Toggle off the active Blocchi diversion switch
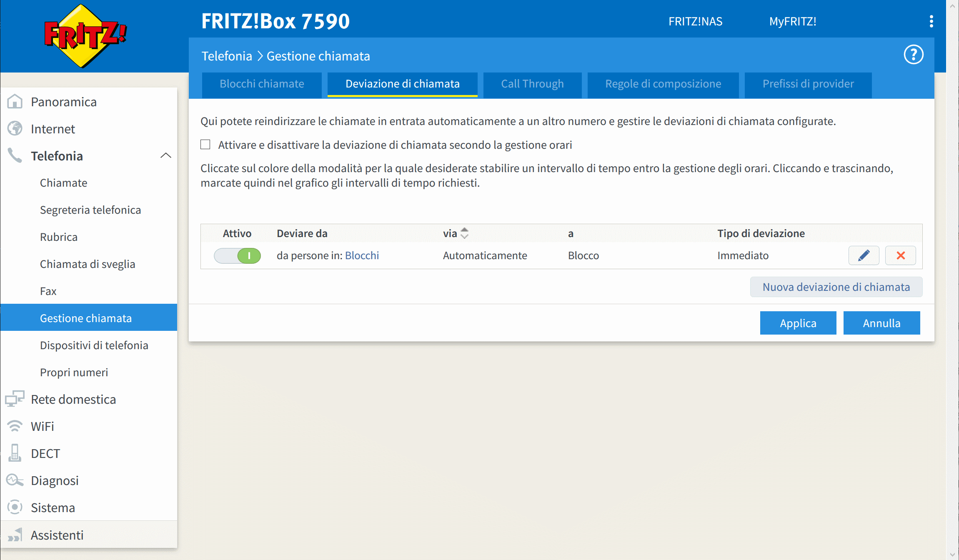The height and width of the screenshot is (560, 959). 238,255
